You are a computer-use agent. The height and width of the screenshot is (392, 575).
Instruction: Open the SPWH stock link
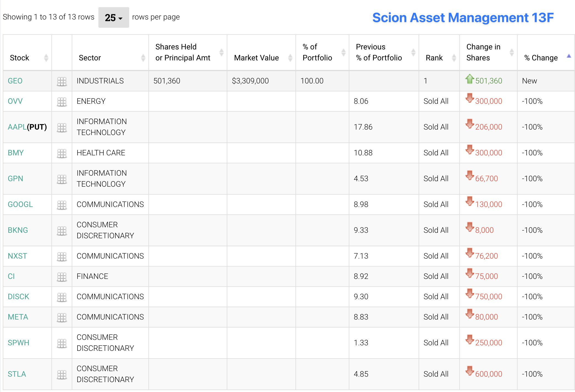(x=18, y=343)
